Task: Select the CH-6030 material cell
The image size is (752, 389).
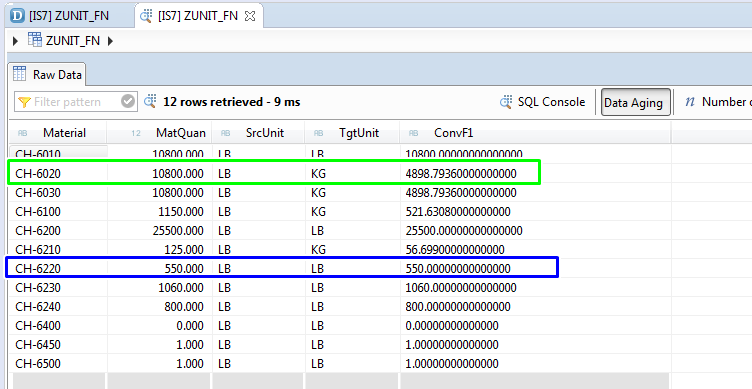Action: [58, 193]
